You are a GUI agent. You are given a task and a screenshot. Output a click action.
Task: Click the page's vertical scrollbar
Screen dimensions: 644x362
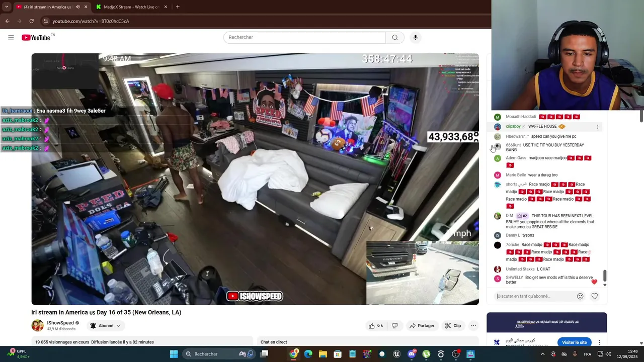coord(641,117)
